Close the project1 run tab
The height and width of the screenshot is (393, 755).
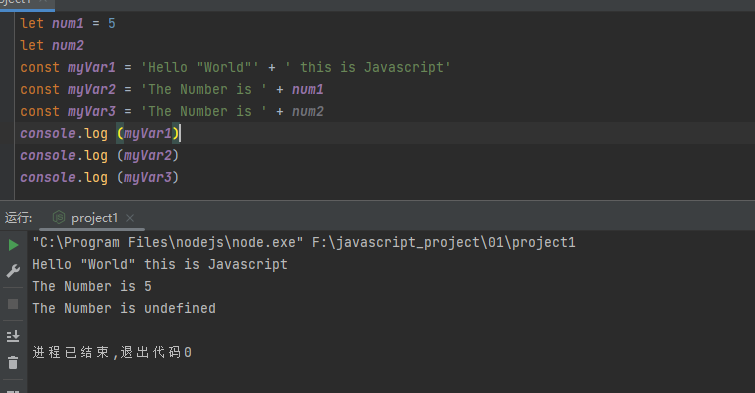coord(130,218)
